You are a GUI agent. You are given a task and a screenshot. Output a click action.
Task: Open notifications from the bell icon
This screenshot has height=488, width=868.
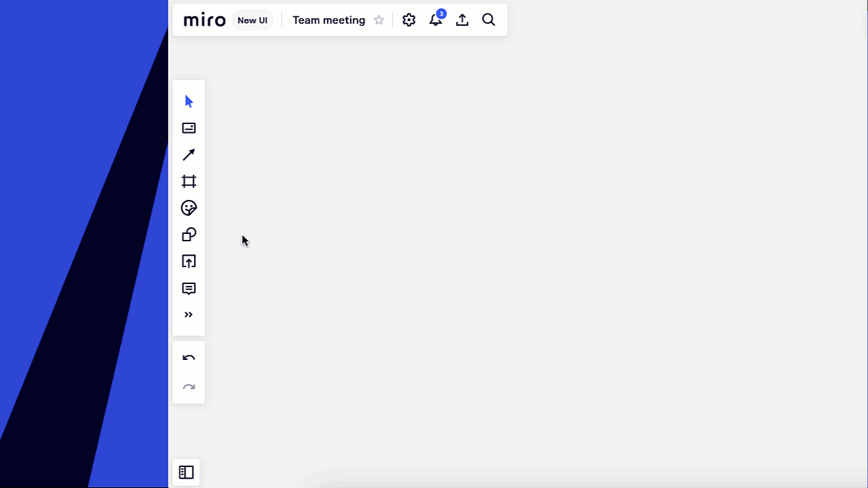[435, 20]
